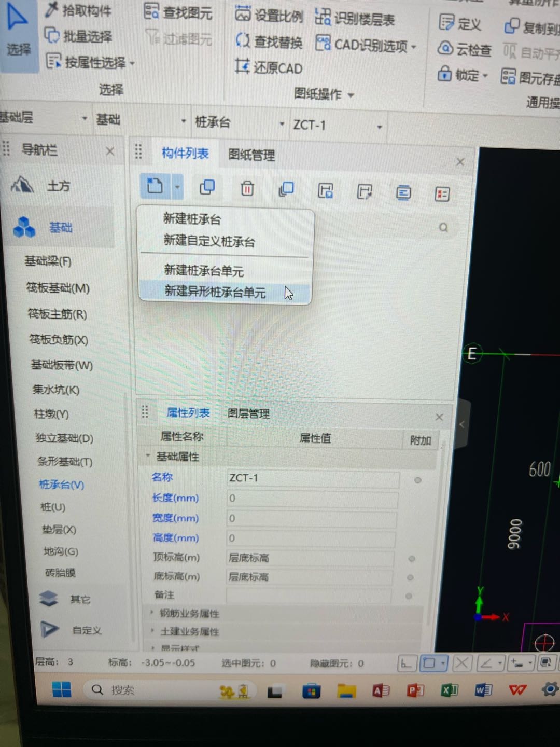The width and height of the screenshot is (560, 747).
Task: Toggle 附加 option for 顶标高 row
Action: coord(412,559)
